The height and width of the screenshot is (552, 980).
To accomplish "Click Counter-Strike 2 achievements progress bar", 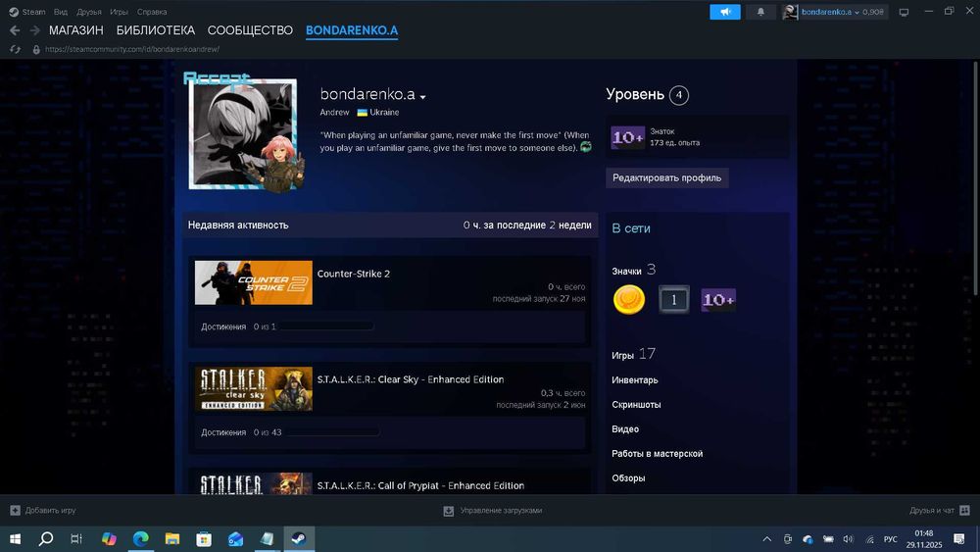I will [x=327, y=326].
